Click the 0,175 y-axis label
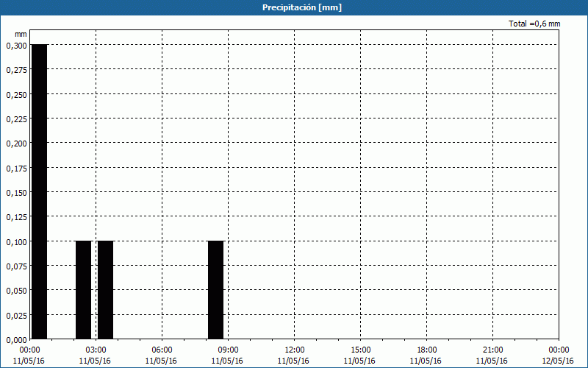Viewport: 588px width, 368px height. pos(16,169)
